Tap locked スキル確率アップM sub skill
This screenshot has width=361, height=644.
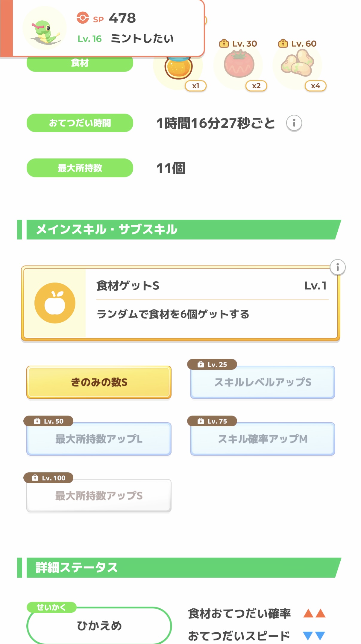click(263, 439)
